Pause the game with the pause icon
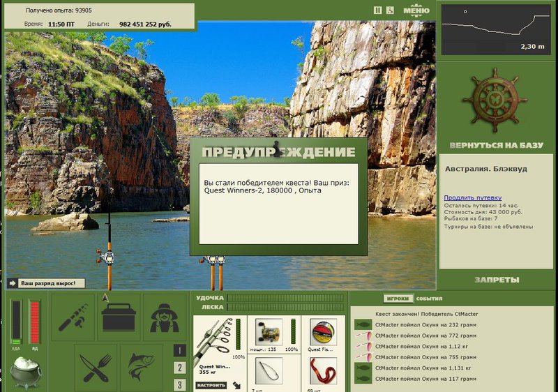 (x=377, y=10)
